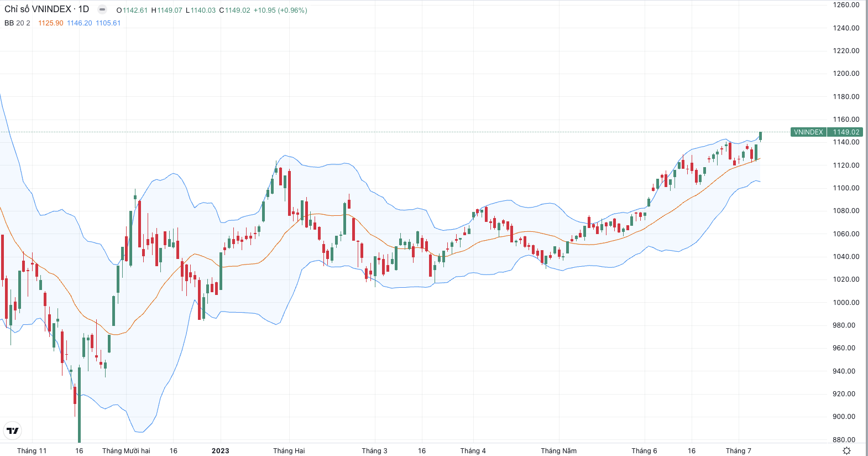Viewport: 868px width, 456px height.
Task: Click the Tháng Mười hai time axis label
Action: (x=126, y=450)
